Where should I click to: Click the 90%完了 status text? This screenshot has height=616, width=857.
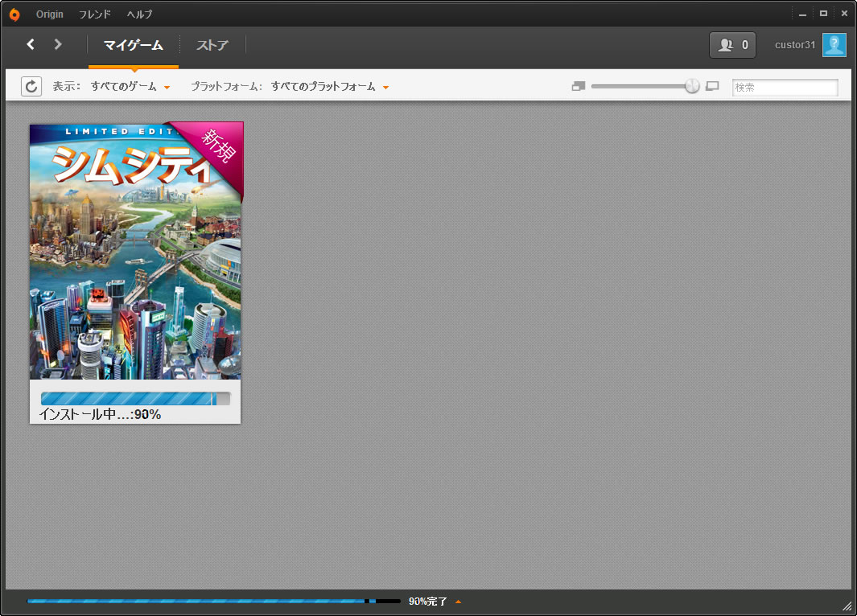(x=427, y=602)
